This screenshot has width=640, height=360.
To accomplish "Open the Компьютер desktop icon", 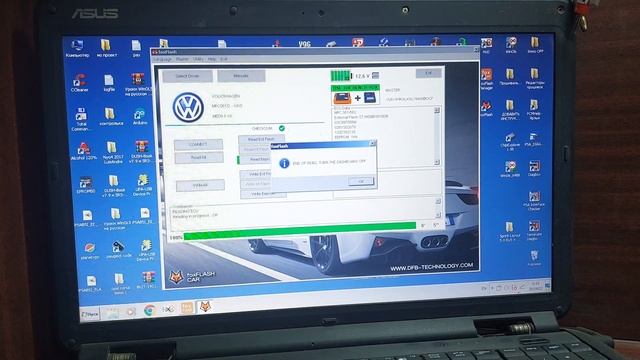I will point(77,48).
